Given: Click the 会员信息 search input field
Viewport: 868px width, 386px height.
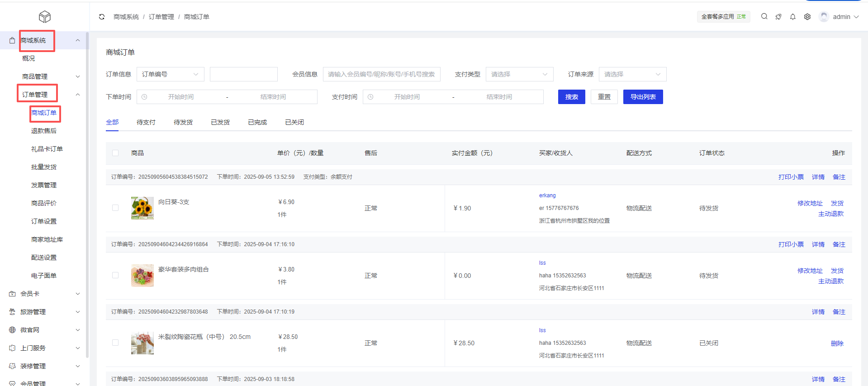Looking at the screenshot, I should tap(381, 74).
